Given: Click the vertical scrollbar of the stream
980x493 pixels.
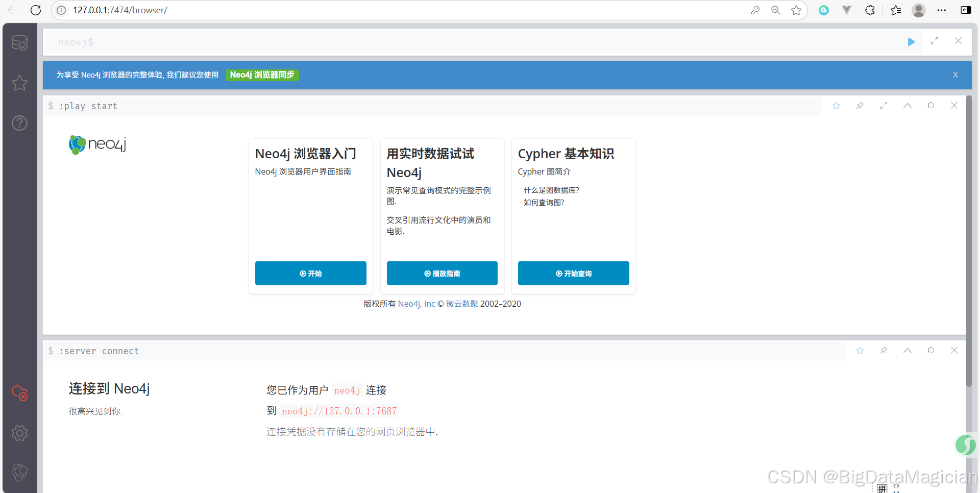Looking at the screenshot, I should coord(969,241).
